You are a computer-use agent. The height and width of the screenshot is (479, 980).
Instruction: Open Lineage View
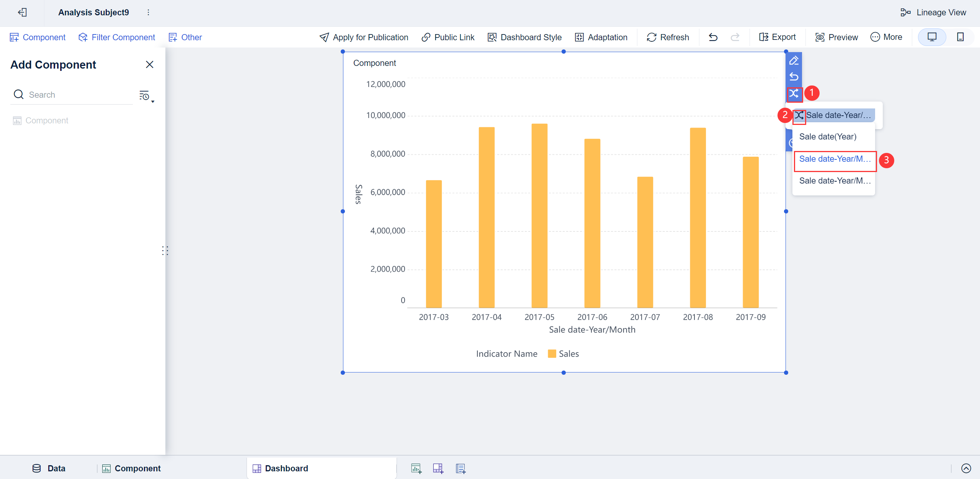[x=933, y=12]
